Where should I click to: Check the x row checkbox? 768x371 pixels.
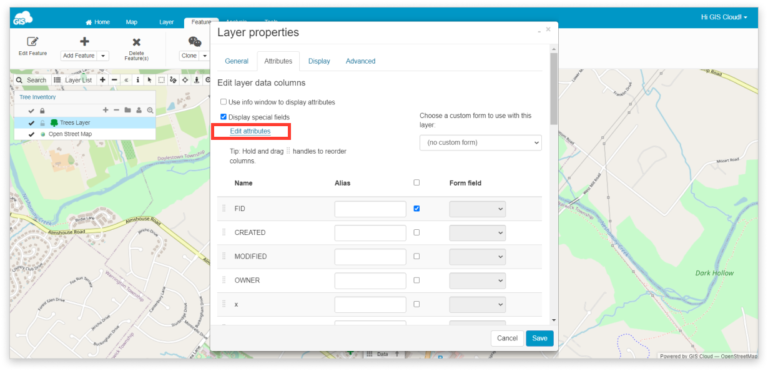click(x=416, y=304)
